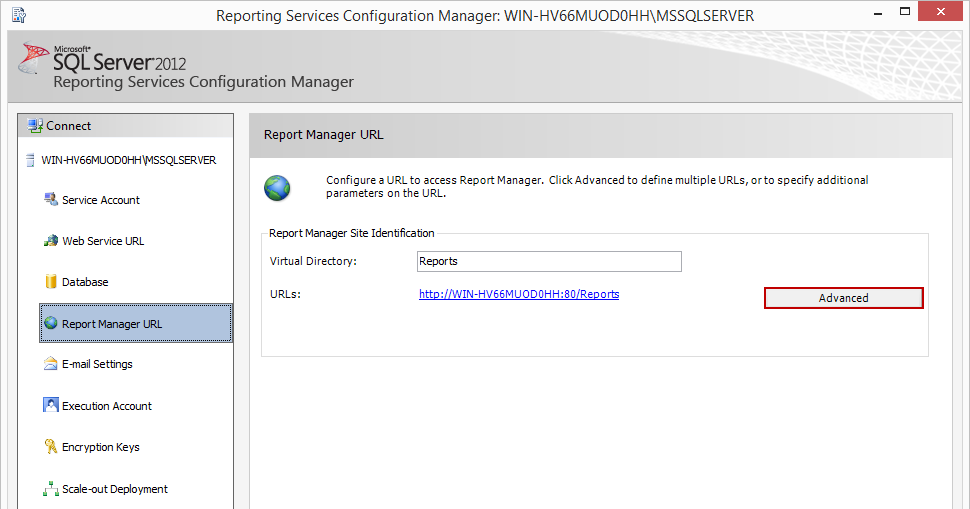Click the SQL Server 2012 logo
The height and width of the screenshot is (509, 970).
pyautogui.click(x=100, y=61)
